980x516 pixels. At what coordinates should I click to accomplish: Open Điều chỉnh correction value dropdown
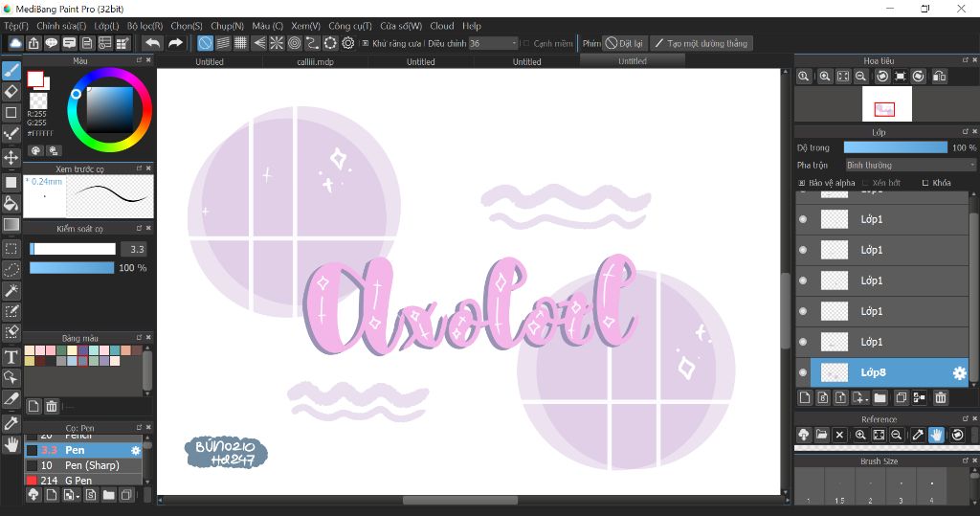(x=494, y=43)
